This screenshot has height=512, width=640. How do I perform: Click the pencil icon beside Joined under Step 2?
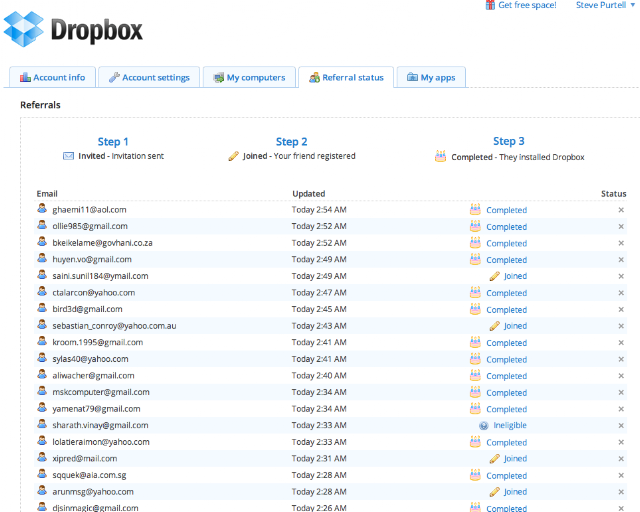click(233, 156)
